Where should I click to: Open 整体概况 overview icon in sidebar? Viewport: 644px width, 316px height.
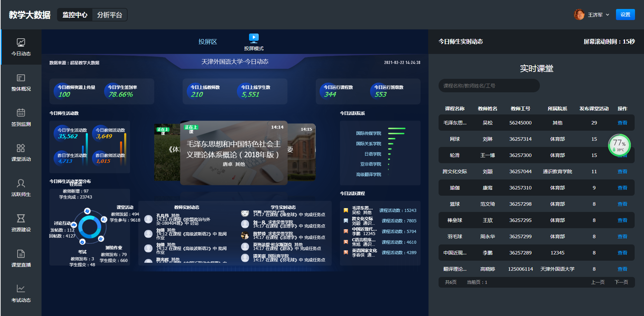[x=21, y=78]
